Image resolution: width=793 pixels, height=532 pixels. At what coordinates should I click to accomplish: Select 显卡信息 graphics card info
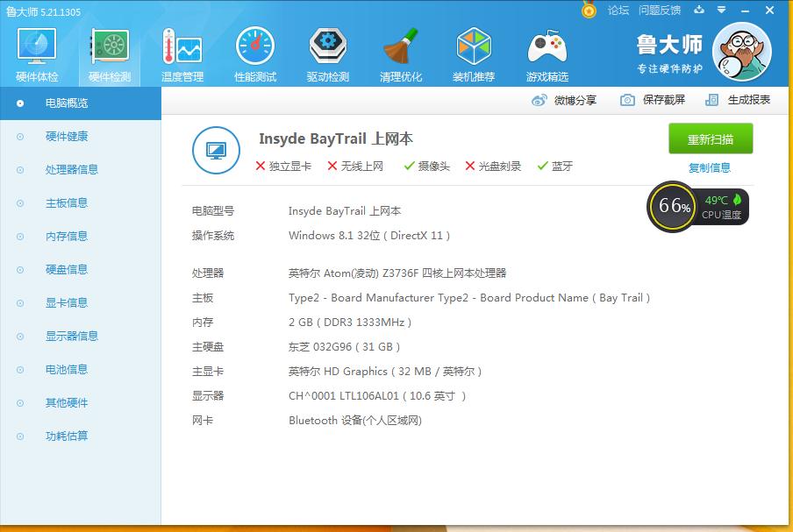click(66, 303)
